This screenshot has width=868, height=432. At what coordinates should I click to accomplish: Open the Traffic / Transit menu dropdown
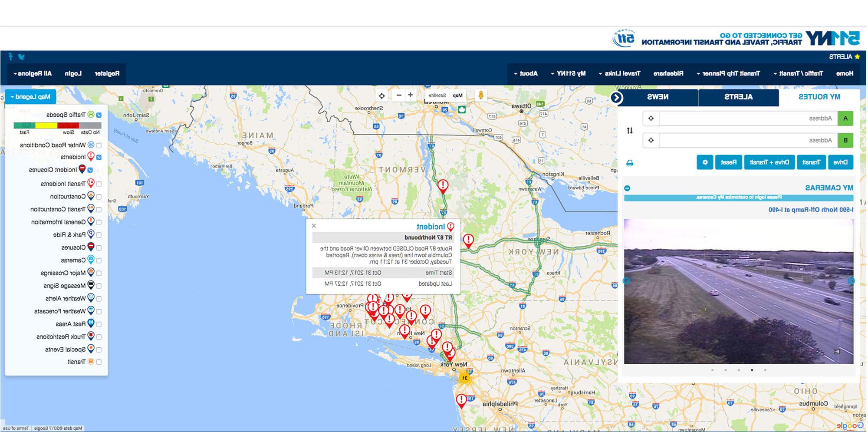(798, 73)
